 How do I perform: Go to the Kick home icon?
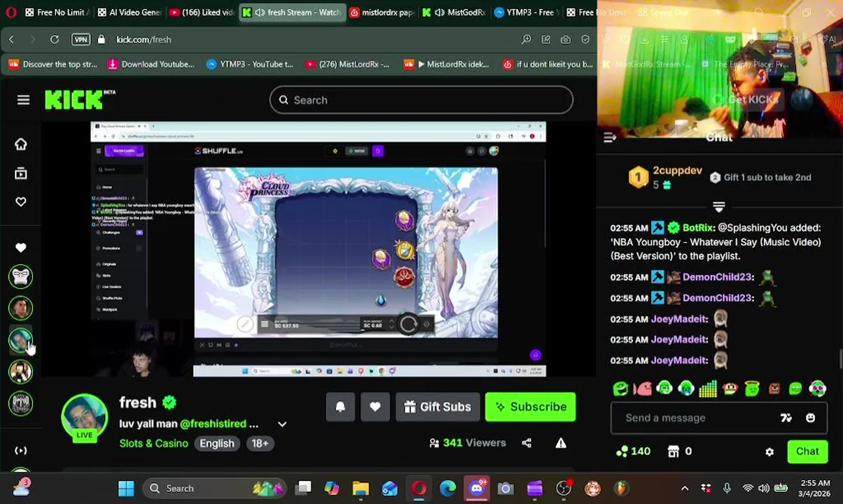pyautogui.click(x=21, y=144)
